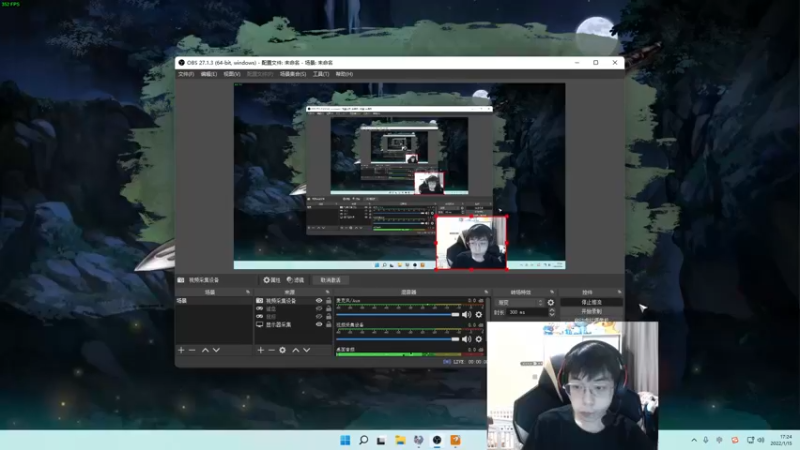Open the 帮助(H) menu

pos(344,74)
